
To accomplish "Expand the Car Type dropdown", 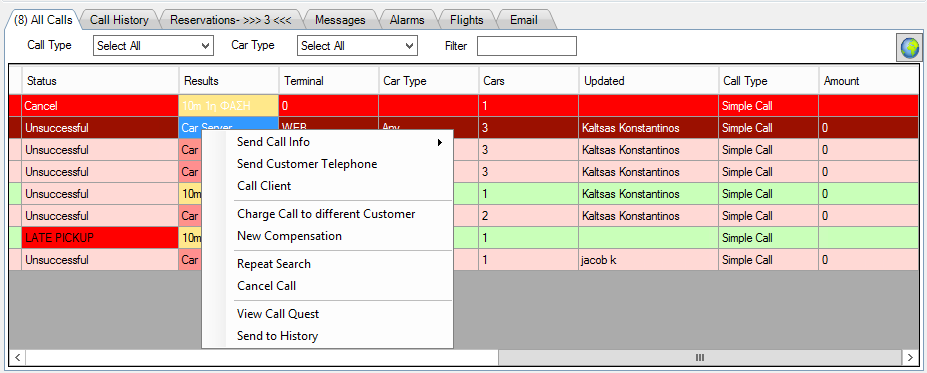I will click(x=357, y=46).
